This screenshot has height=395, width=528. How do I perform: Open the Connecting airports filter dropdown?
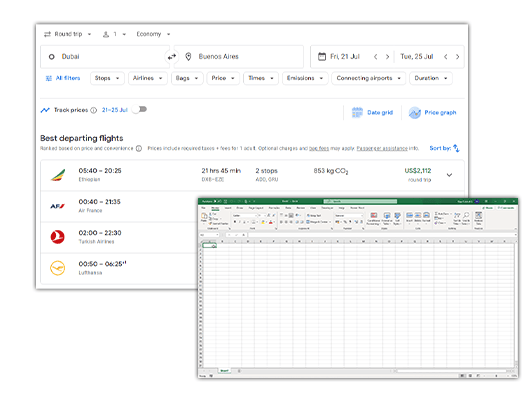[369, 78]
